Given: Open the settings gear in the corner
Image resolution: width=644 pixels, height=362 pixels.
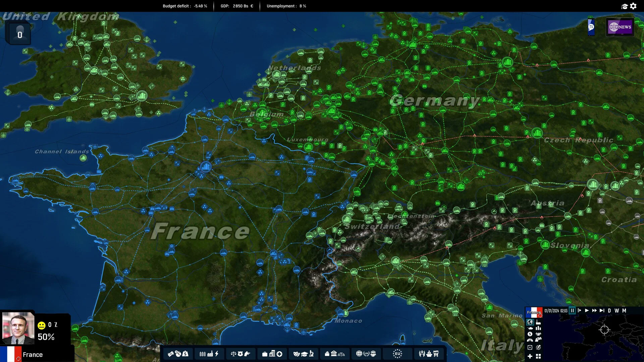Looking at the screenshot, I should click(x=633, y=6).
